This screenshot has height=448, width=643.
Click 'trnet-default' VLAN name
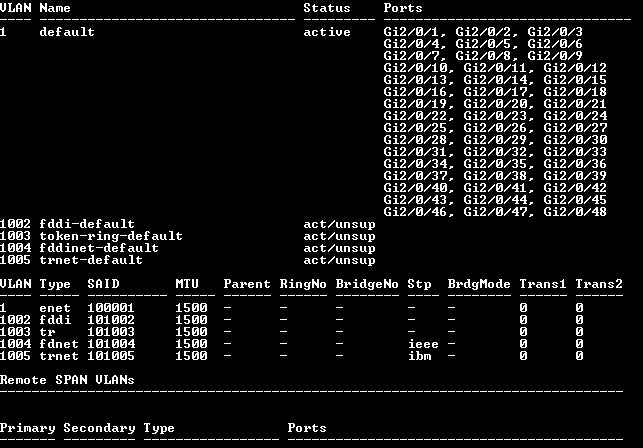[x=91, y=260]
